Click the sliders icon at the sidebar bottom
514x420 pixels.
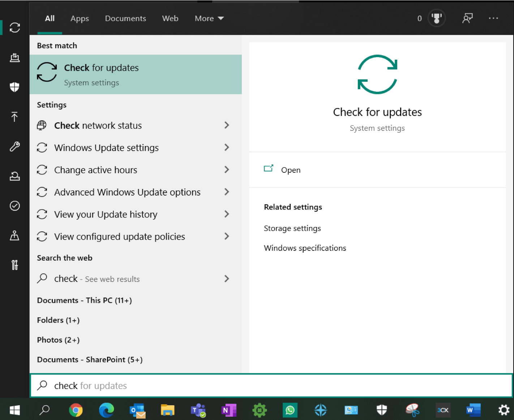click(x=14, y=265)
